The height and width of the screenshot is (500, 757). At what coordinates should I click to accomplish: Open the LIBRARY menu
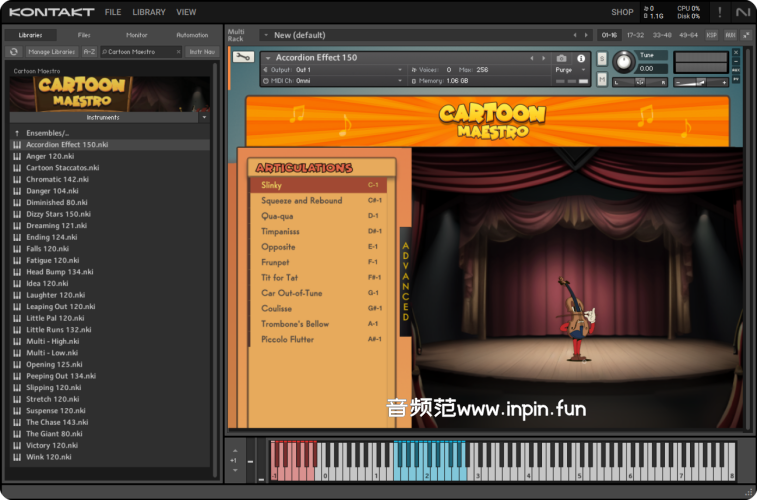click(149, 12)
